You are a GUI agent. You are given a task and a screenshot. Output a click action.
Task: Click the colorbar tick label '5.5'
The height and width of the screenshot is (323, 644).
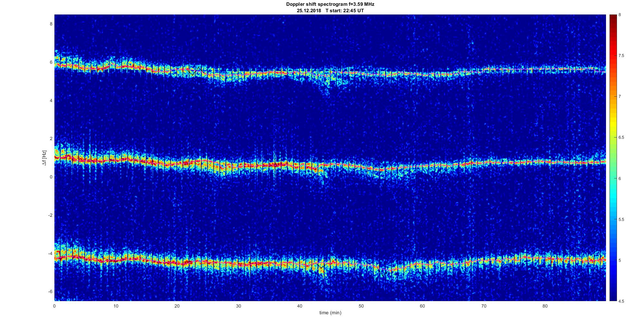pos(621,219)
